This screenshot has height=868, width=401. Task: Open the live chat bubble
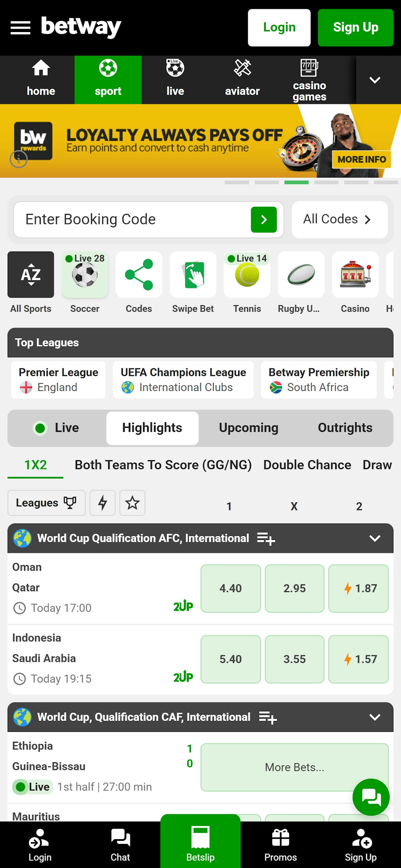(x=371, y=797)
